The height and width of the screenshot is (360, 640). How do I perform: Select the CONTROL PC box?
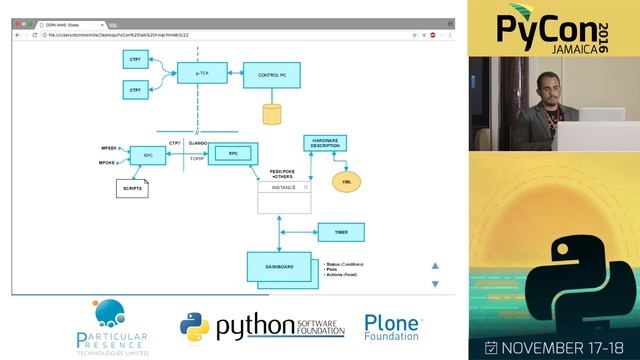click(x=272, y=75)
